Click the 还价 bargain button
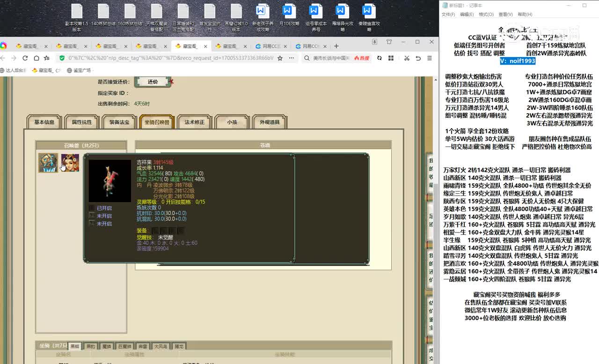The width and height of the screenshot is (599, 364). click(153, 81)
